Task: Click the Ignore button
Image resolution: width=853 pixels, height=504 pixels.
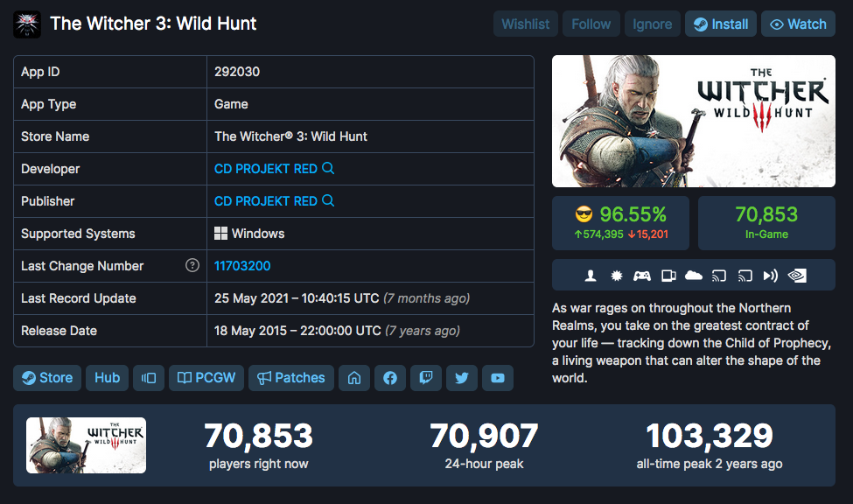Action: [653, 24]
